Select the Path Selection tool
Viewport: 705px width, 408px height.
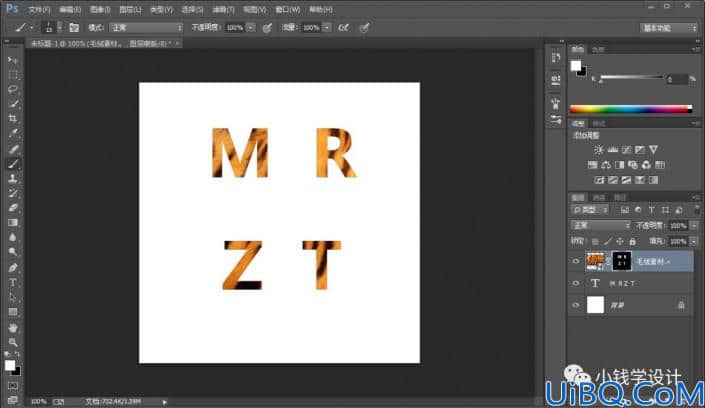[x=13, y=297]
